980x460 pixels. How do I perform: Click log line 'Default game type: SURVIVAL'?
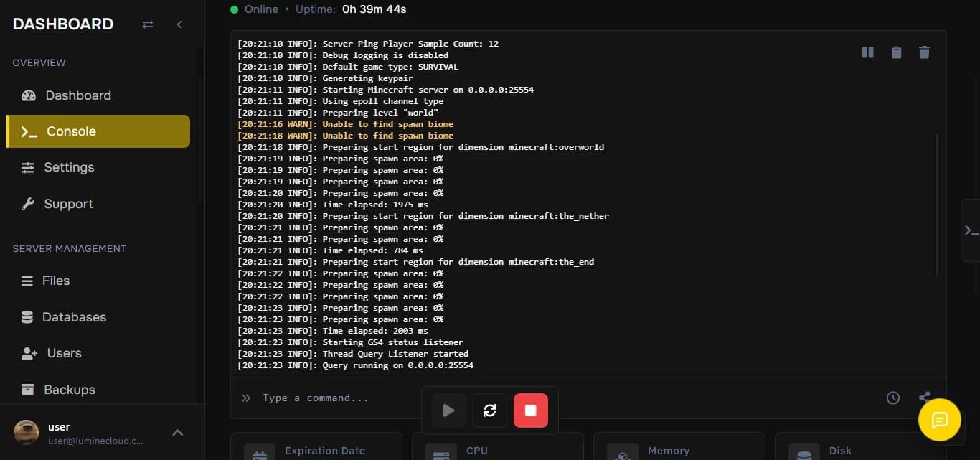point(348,67)
